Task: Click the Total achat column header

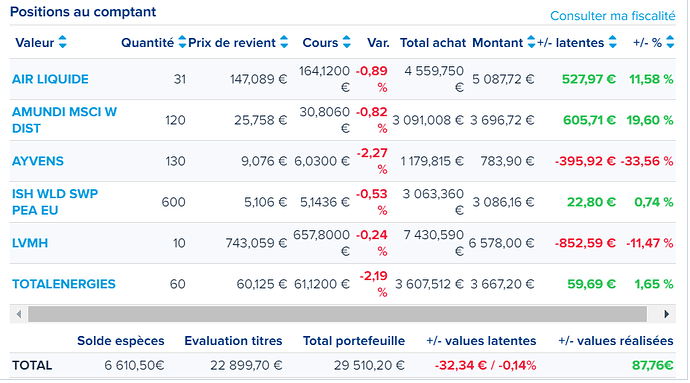Action: [433, 43]
